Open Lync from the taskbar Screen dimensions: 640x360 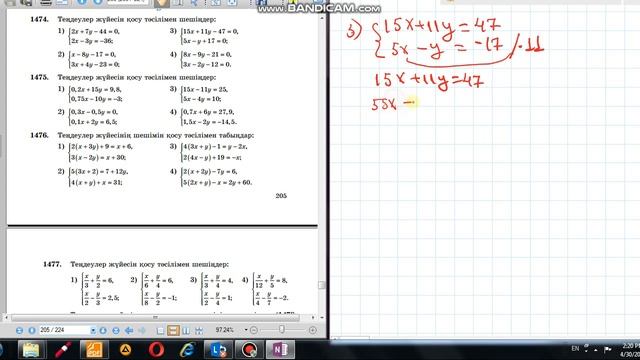[x=218, y=349]
